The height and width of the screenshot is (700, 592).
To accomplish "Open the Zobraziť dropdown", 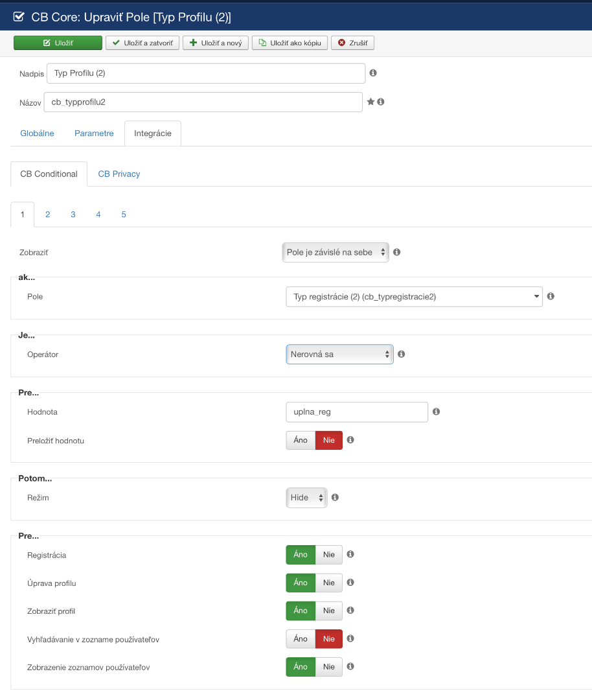I will pos(336,252).
